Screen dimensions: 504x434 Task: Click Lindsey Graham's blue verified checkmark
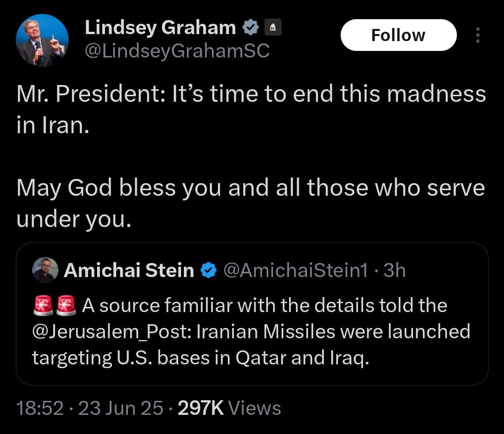[x=250, y=28]
